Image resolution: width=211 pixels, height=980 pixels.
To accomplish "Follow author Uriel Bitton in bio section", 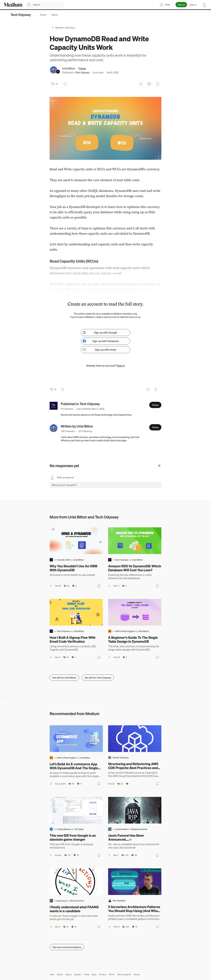I will coord(155,427).
